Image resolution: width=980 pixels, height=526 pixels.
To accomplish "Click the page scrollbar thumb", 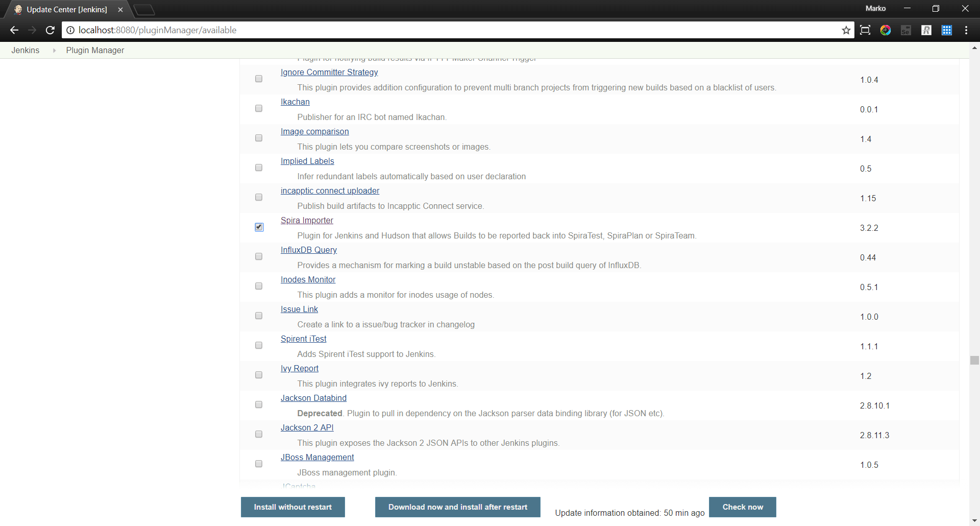I will click(974, 361).
